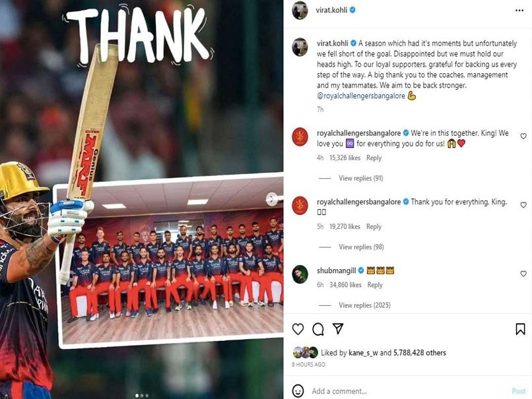Click the Add a comment field
This screenshot has width=532, height=399.
pyautogui.click(x=409, y=391)
